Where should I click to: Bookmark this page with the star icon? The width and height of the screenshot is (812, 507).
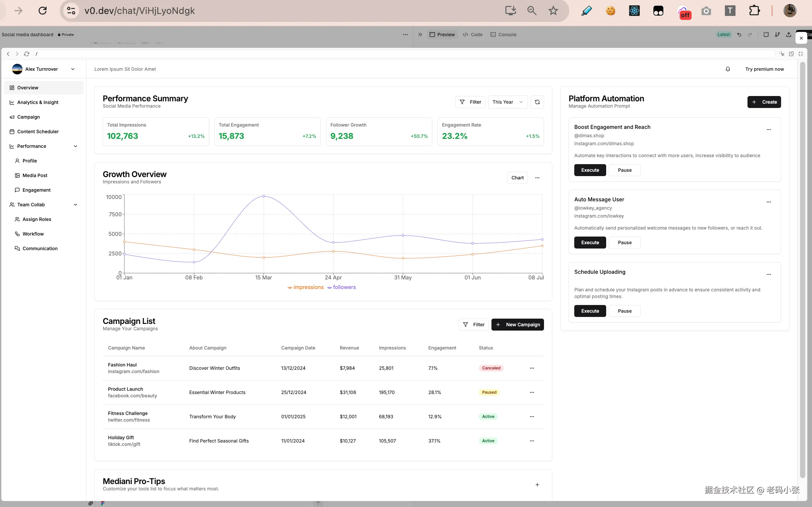(x=553, y=11)
